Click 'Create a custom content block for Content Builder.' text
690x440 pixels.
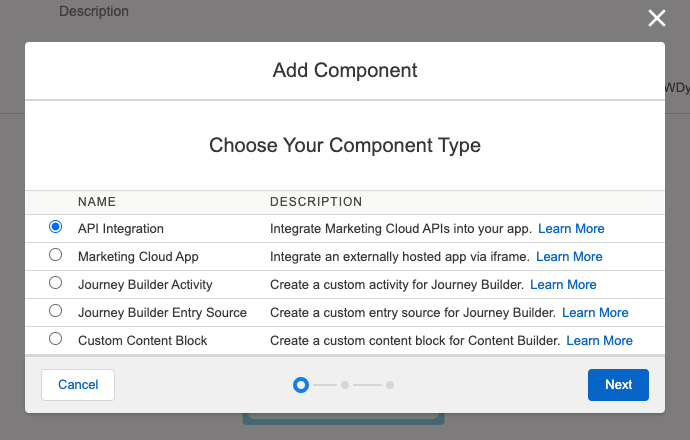tap(415, 341)
